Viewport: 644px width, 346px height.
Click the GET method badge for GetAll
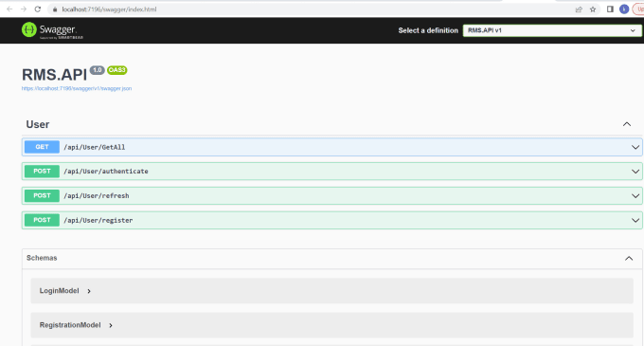tap(42, 147)
